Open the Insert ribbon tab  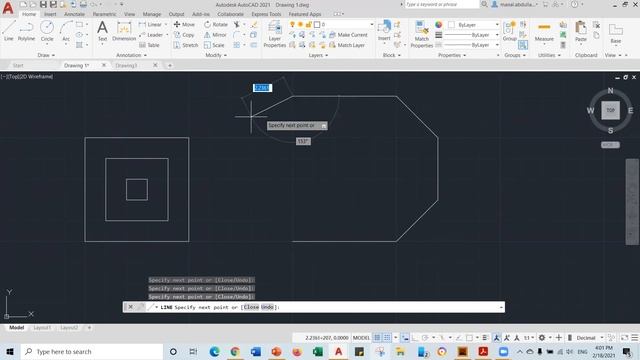point(50,14)
